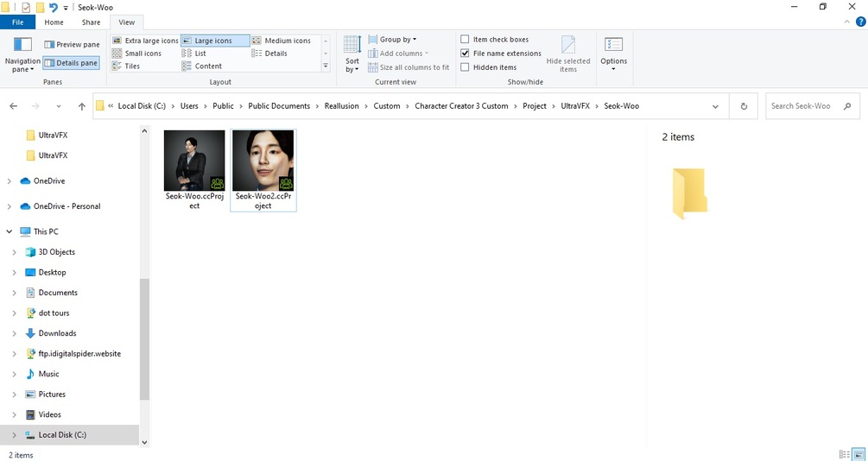The image size is (868, 461).
Task: Enable Hidden items checkbox
Action: coord(465,67)
